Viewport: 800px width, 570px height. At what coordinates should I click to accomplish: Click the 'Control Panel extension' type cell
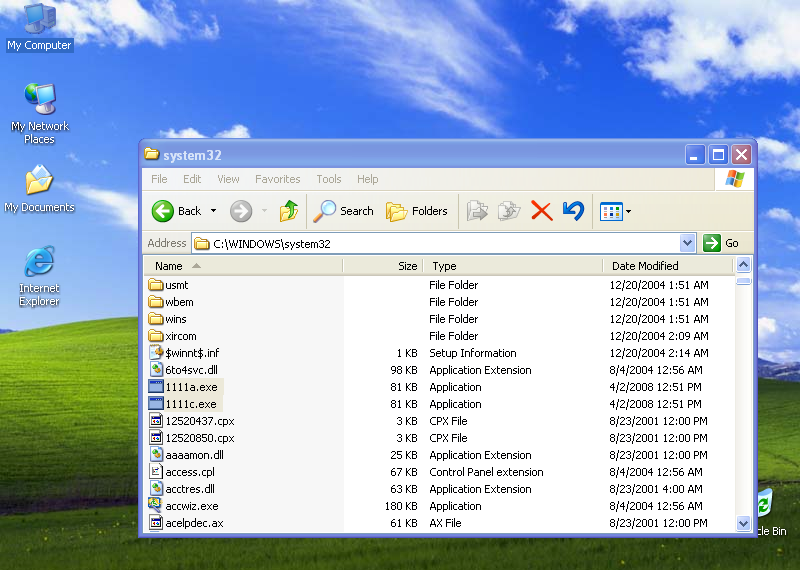pyautogui.click(x=486, y=472)
